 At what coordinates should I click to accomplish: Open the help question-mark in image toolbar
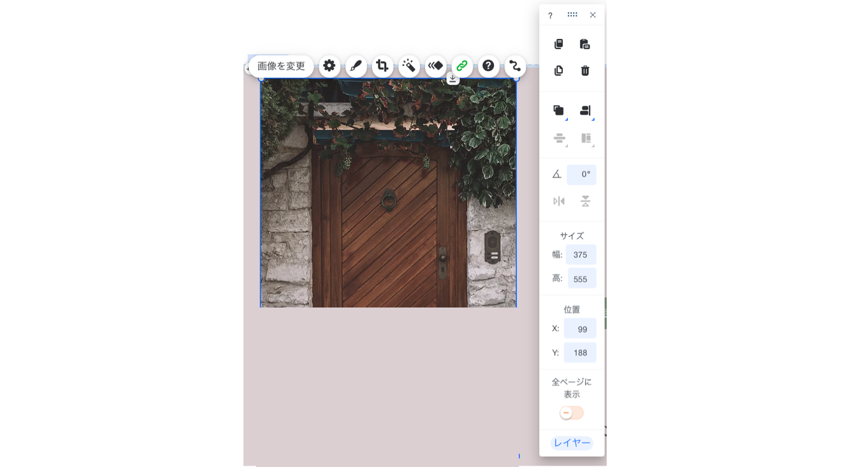click(x=489, y=66)
